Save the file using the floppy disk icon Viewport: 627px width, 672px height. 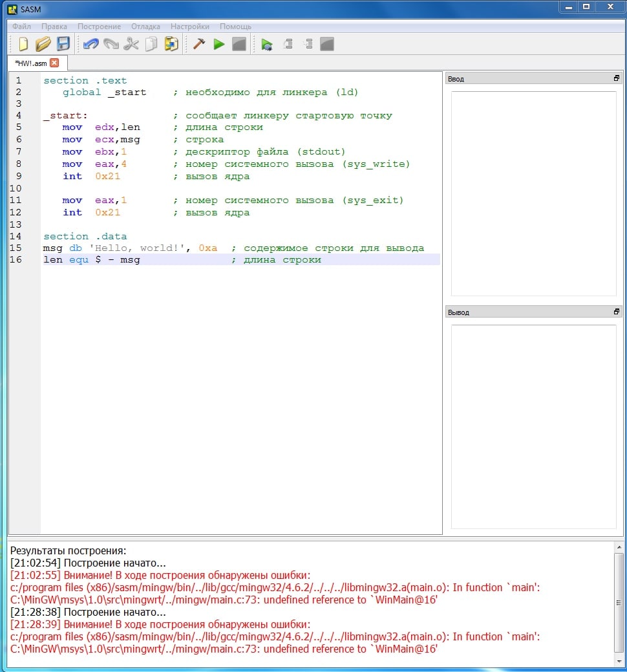63,44
